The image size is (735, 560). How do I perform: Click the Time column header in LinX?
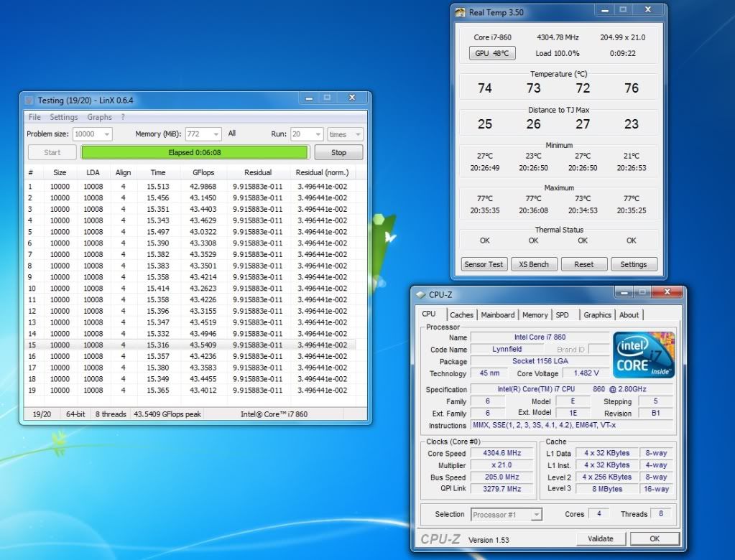point(158,173)
